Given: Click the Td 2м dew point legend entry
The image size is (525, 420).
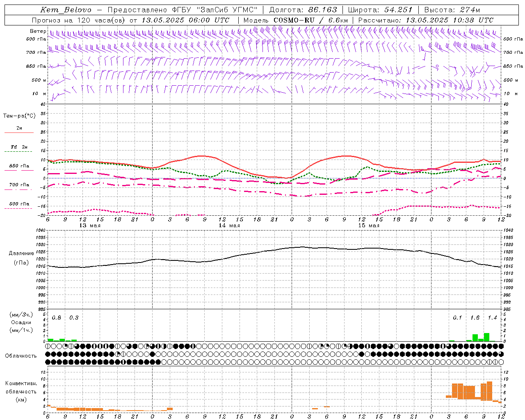Looking at the screenshot, I should tap(19, 147).
